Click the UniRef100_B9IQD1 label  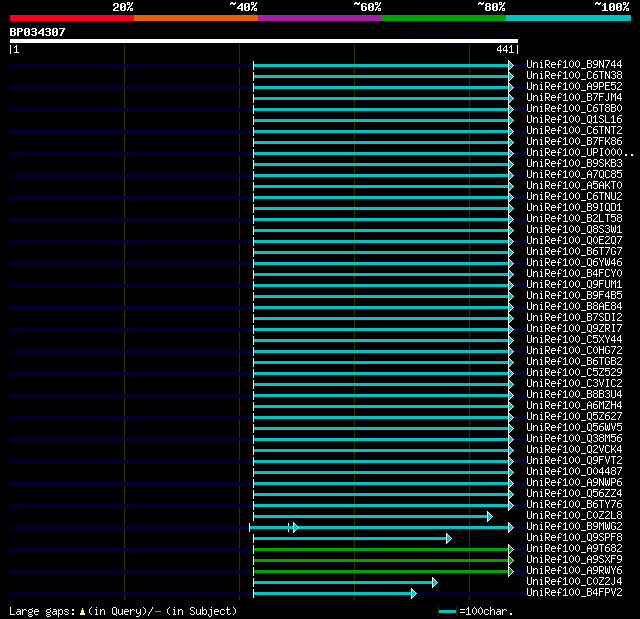click(x=574, y=208)
